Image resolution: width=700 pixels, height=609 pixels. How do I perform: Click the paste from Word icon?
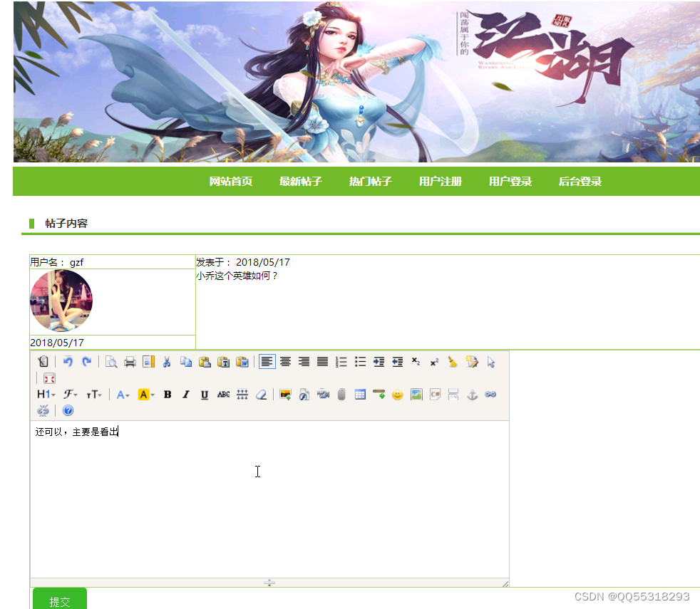(x=242, y=362)
